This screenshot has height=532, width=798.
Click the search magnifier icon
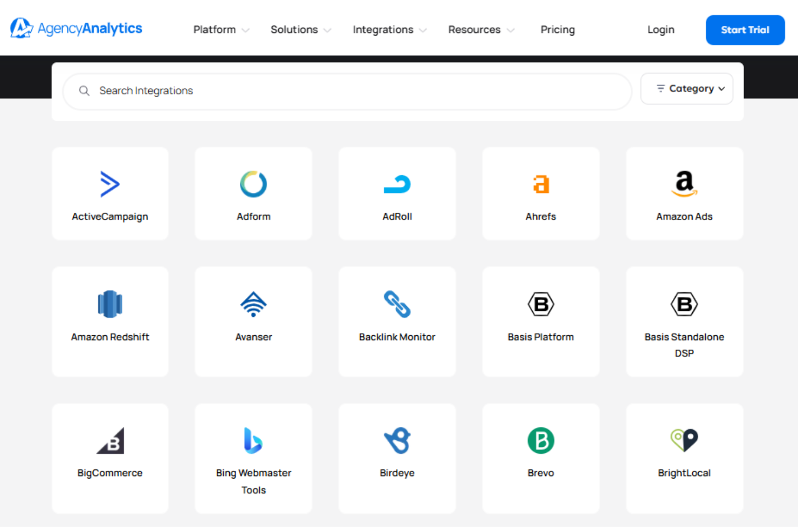pos(84,91)
